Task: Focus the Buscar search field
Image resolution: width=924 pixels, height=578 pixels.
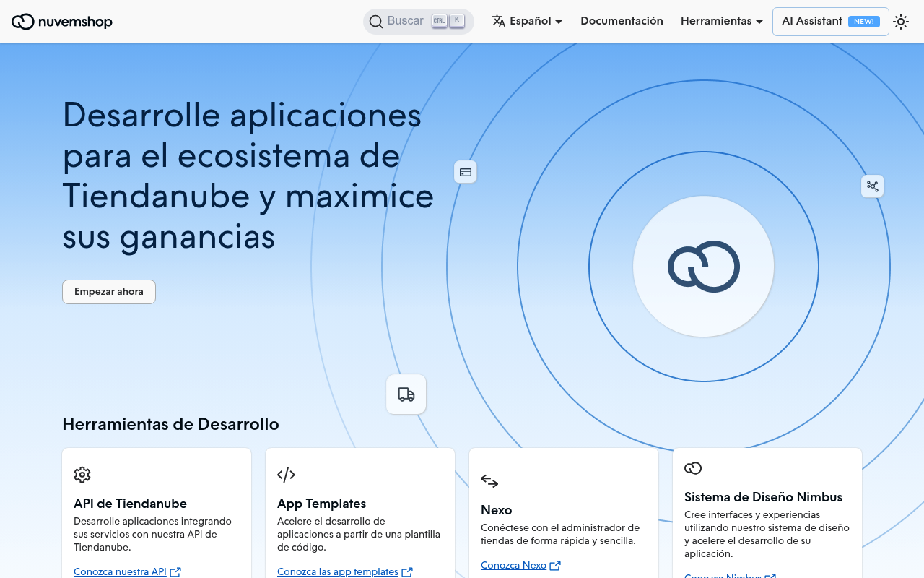Action: pyautogui.click(x=419, y=22)
